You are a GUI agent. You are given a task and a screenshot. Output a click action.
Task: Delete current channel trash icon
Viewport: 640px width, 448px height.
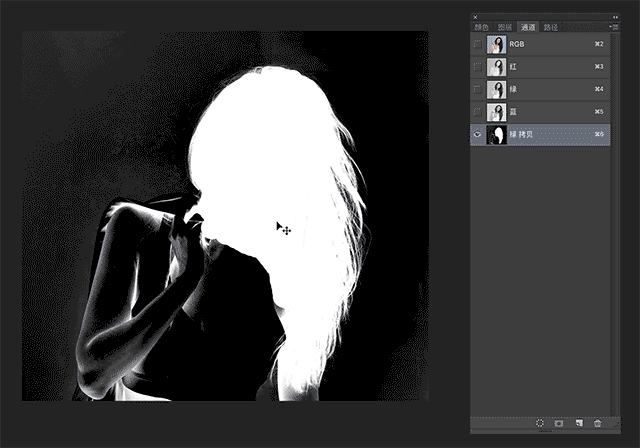tap(598, 423)
